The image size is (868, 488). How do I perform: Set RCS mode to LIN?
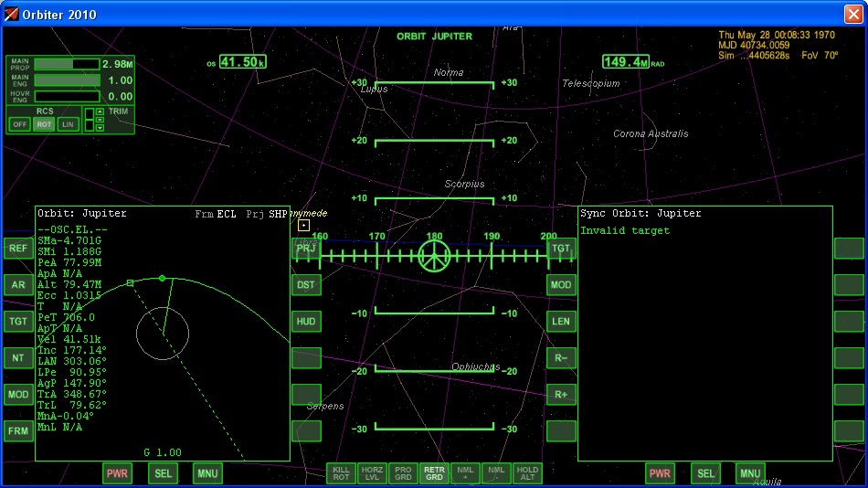pos(68,124)
